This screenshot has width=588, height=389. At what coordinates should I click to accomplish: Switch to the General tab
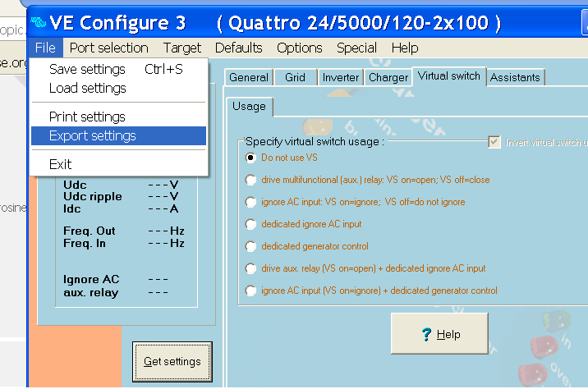249,78
